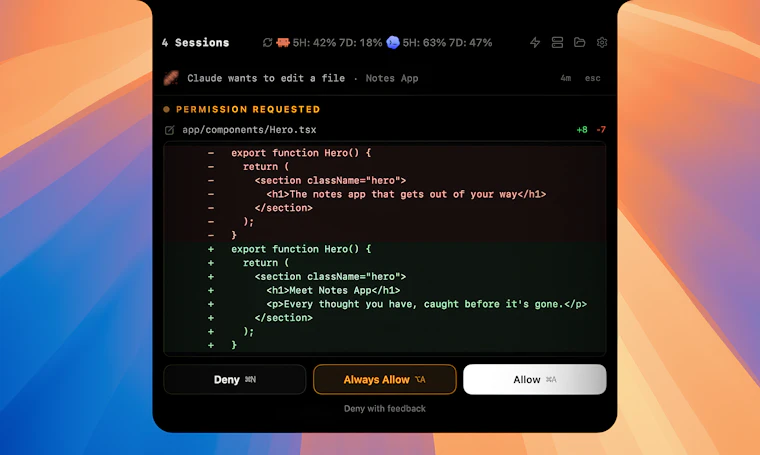Click the Claude avatar beside the request

(171, 78)
